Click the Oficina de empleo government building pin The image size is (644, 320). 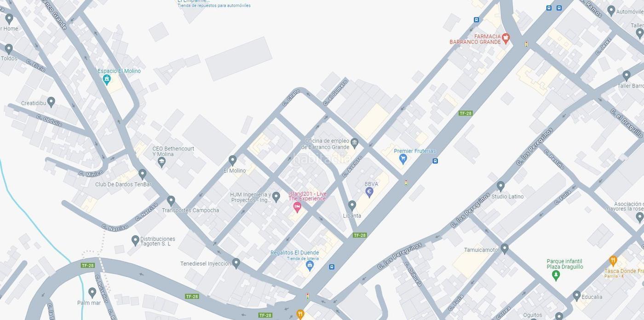[x=354, y=143]
